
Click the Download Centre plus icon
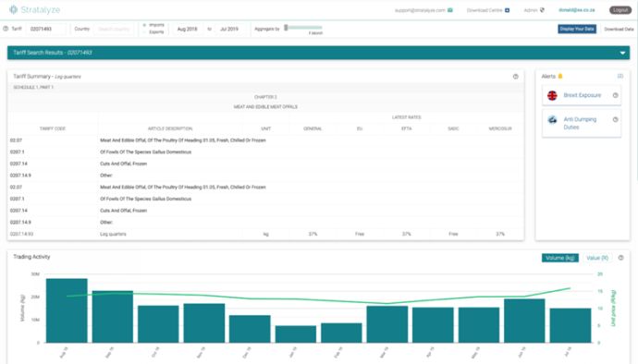507,10
